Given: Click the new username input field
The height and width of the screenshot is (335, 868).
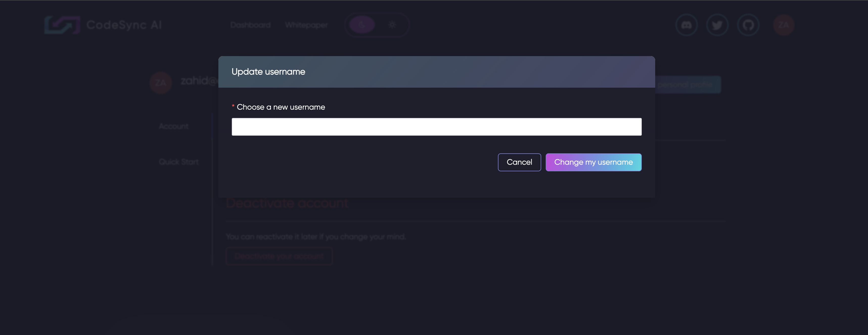Looking at the screenshot, I should pyautogui.click(x=436, y=127).
